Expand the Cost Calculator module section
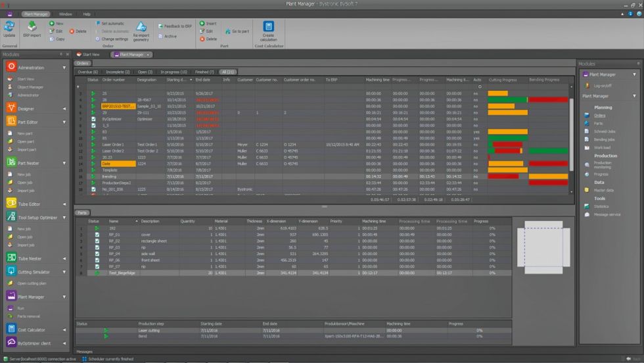 tap(64, 329)
